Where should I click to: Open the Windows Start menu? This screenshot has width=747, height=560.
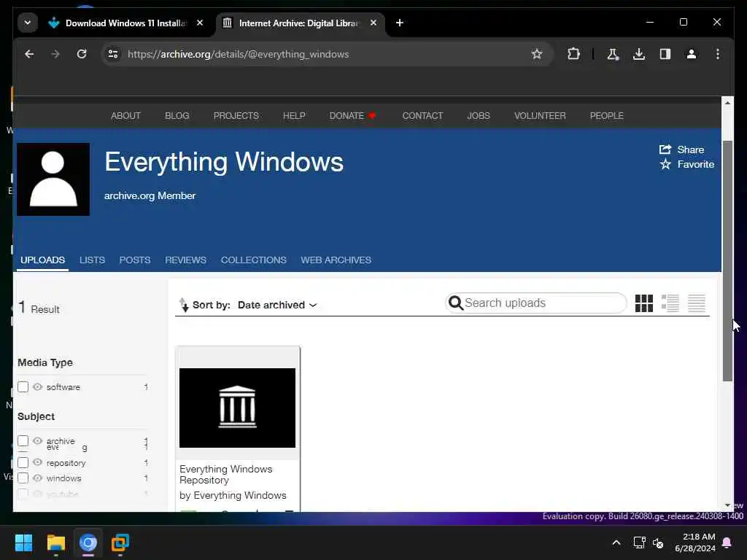coord(23,542)
